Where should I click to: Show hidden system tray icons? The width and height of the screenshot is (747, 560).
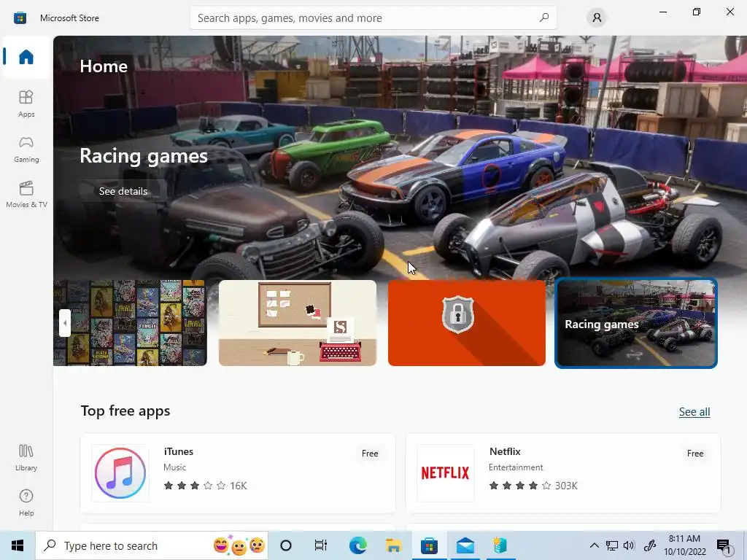click(594, 545)
